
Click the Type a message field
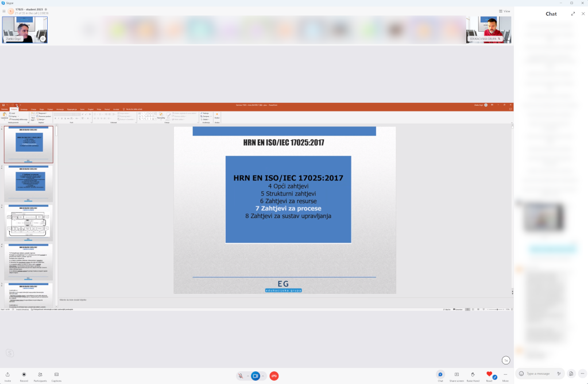540,374
